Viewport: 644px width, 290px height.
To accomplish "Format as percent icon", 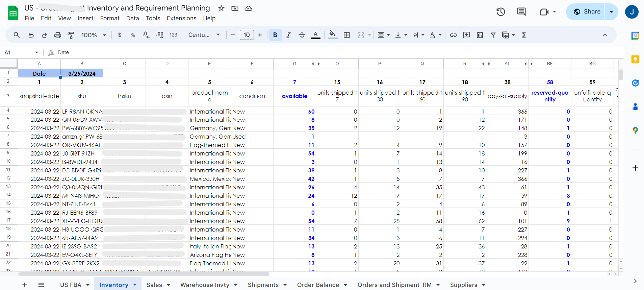I will pyautogui.click(x=133, y=35).
